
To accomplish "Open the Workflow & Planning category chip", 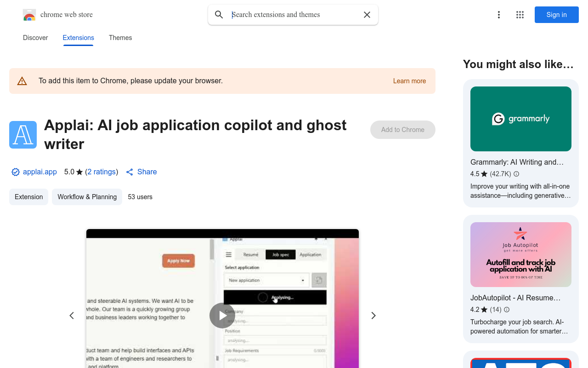I will click(87, 197).
